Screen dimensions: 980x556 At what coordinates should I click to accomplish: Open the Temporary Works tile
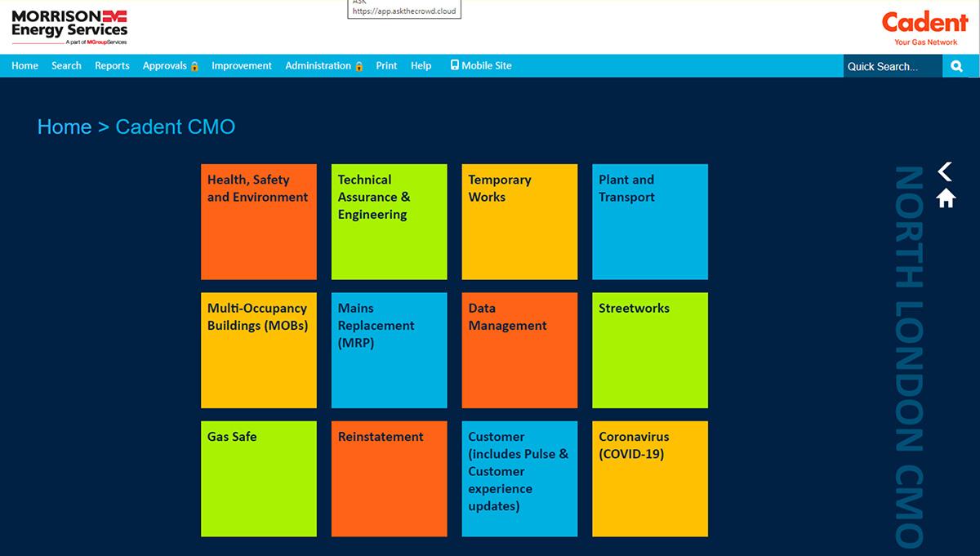click(519, 222)
